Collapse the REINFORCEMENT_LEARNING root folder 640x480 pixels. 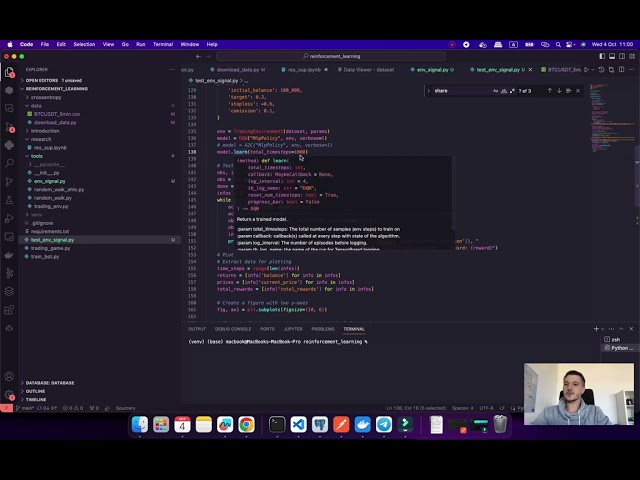tap(57, 89)
